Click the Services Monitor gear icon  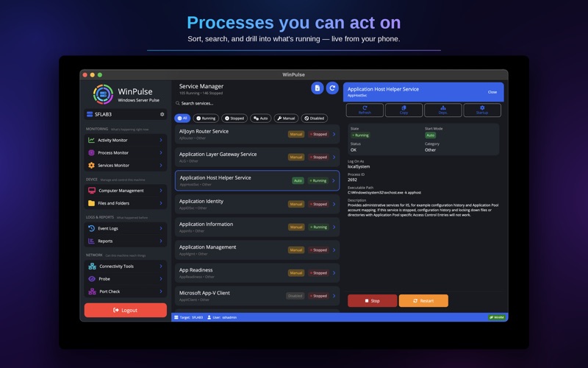91,165
